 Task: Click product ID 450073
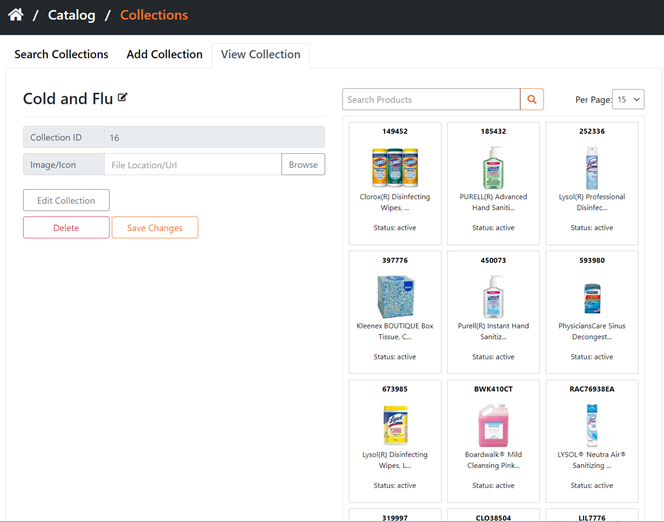[x=493, y=260]
